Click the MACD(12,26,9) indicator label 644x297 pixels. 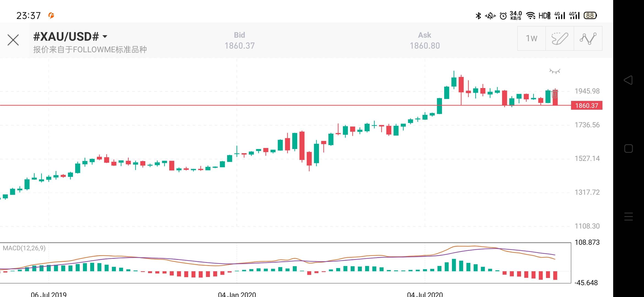click(24, 248)
